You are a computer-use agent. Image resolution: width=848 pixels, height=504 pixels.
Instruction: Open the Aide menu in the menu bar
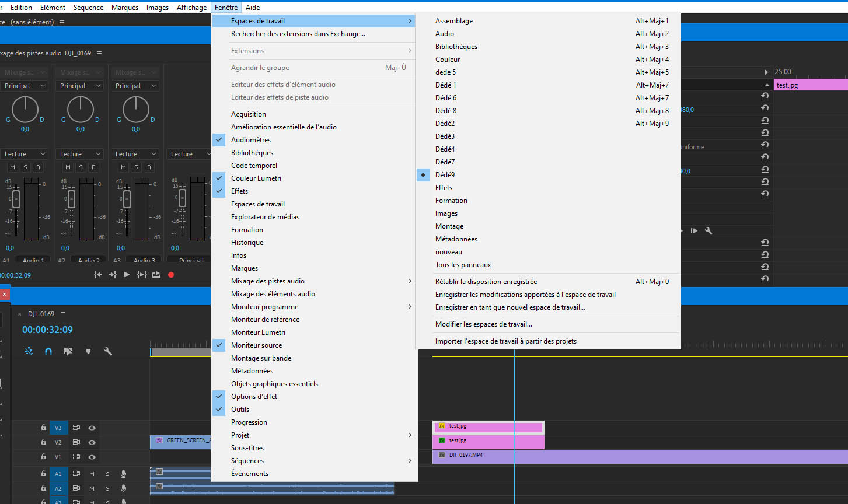coord(253,8)
